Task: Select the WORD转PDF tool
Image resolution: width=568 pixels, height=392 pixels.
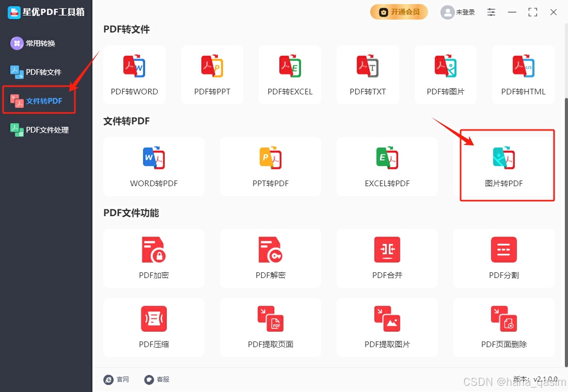Action: pyautogui.click(x=154, y=167)
